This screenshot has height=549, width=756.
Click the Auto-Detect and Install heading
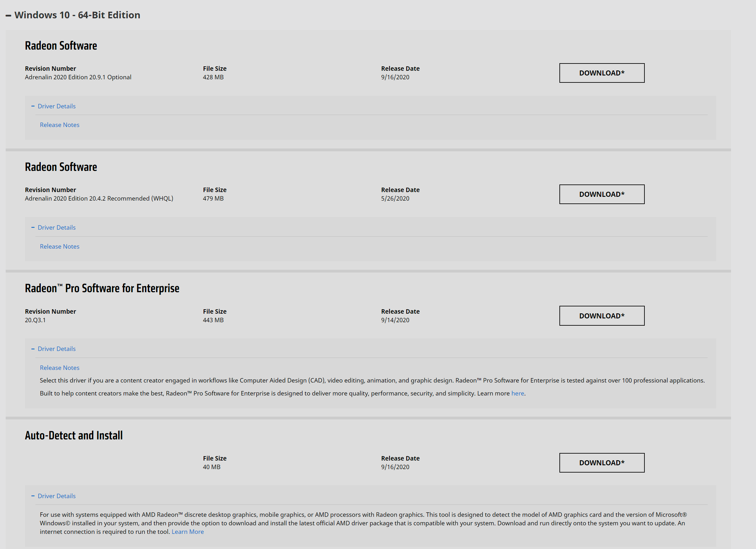pyautogui.click(x=74, y=435)
